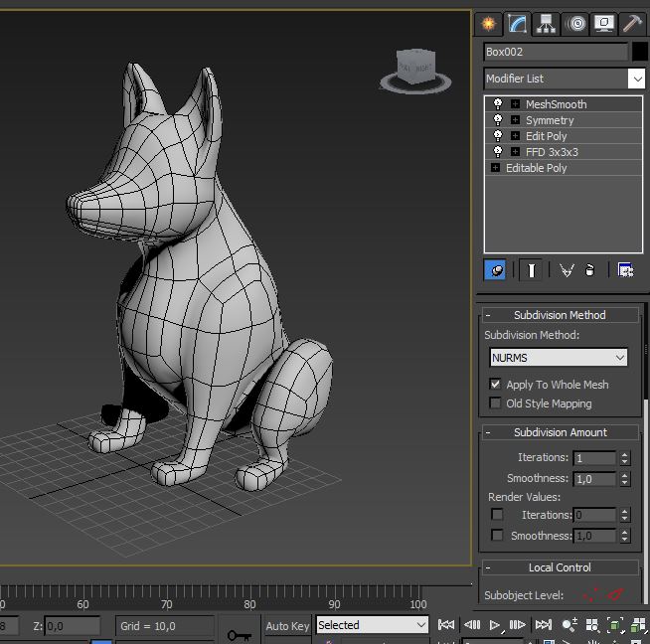Open the Modifier List dropdown
The image size is (650, 644).
click(x=636, y=79)
